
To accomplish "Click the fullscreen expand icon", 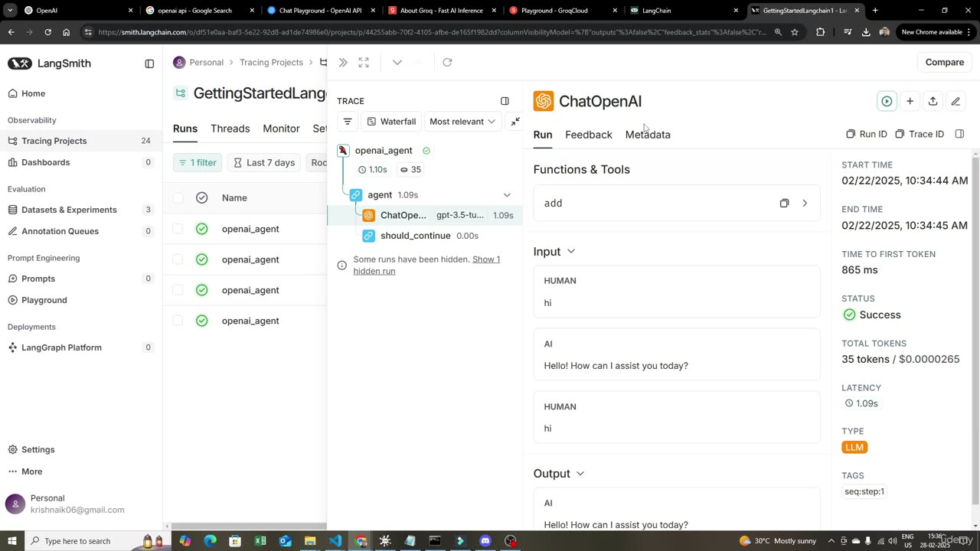I will click(364, 63).
